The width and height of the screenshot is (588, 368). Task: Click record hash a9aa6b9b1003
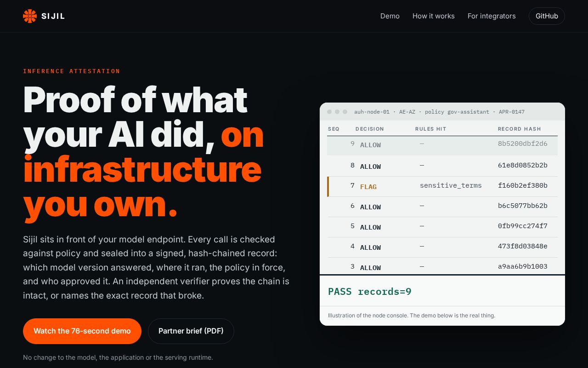pos(523,266)
